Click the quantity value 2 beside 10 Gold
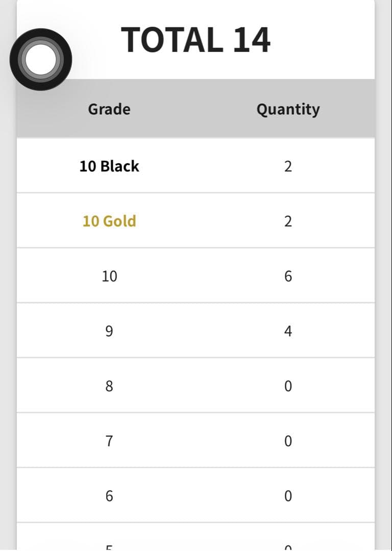Viewport: 392px width, 551px height. tap(288, 221)
